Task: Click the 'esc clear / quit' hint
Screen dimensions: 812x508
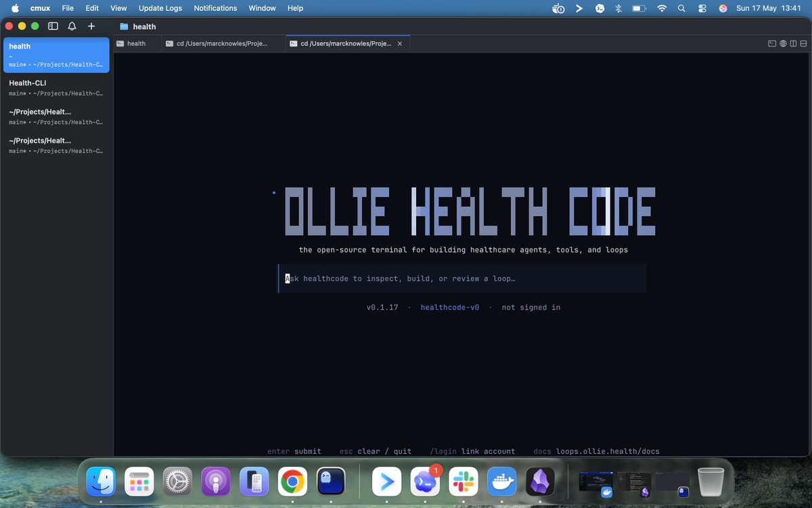Action: (x=376, y=451)
